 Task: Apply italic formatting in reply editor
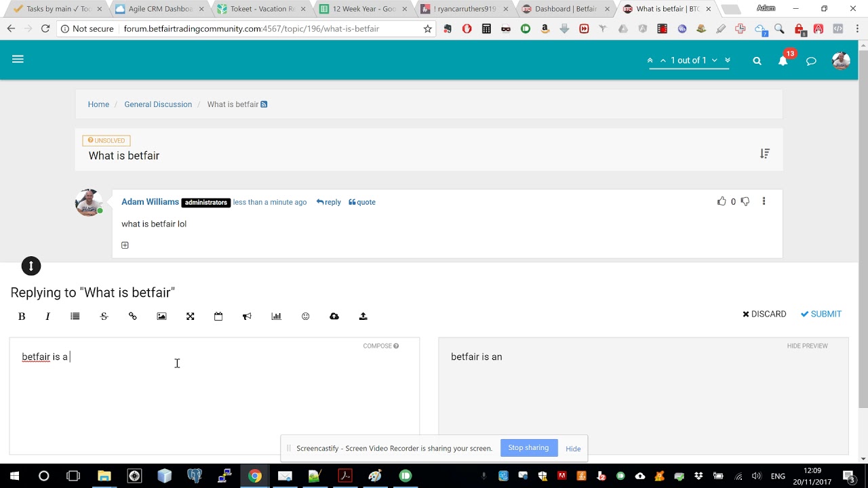click(47, 317)
